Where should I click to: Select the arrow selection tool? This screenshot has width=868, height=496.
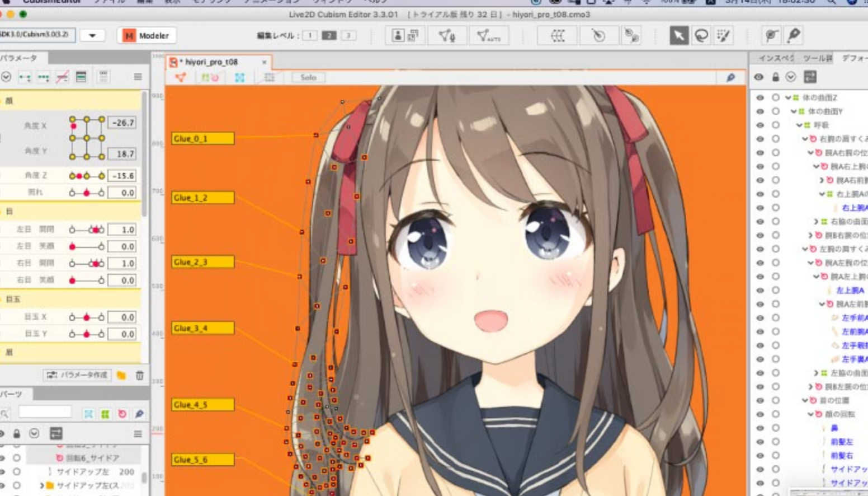click(x=679, y=35)
